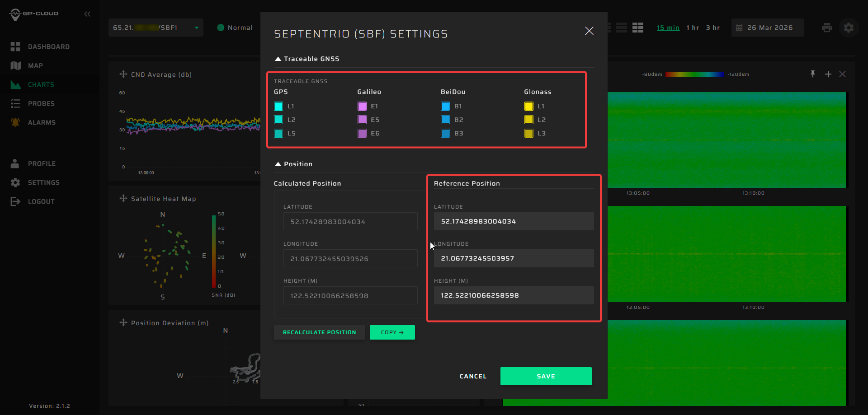The width and height of the screenshot is (868, 415).
Task: Open the 26 Mar 2026 date picker
Action: [x=768, y=28]
